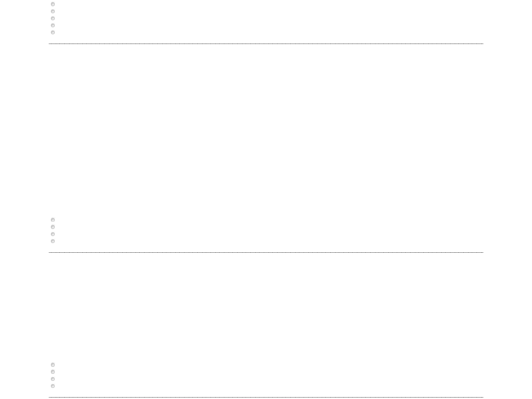Select the last radio option in the middle group

point(53,241)
